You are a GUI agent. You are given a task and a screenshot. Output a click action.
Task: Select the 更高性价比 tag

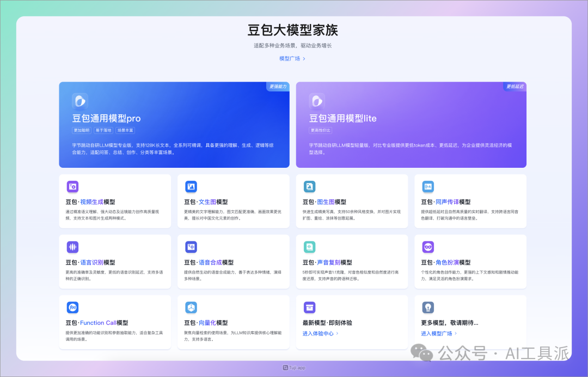[x=320, y=130]
